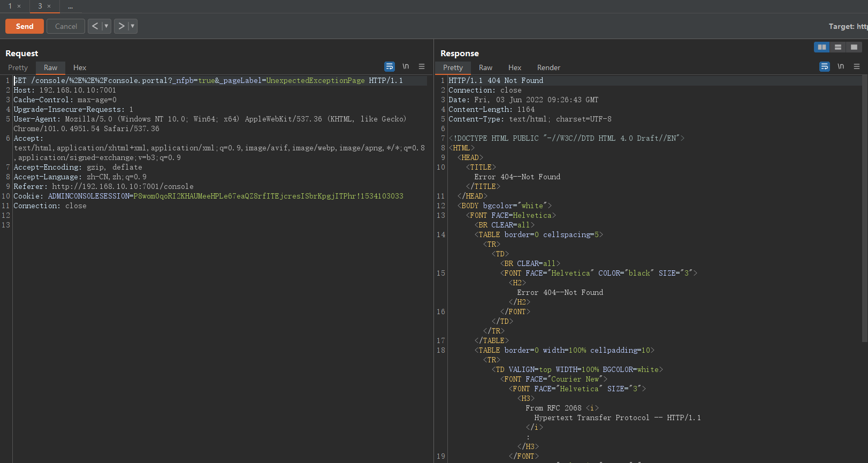
Task: Click the ADMINCONSOLESESSION cookie value
Action: pyautogui.click(x=268, y=196)
